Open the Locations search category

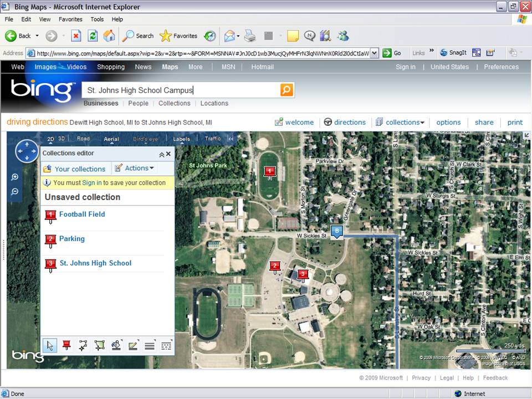click(x=214, y=103)
